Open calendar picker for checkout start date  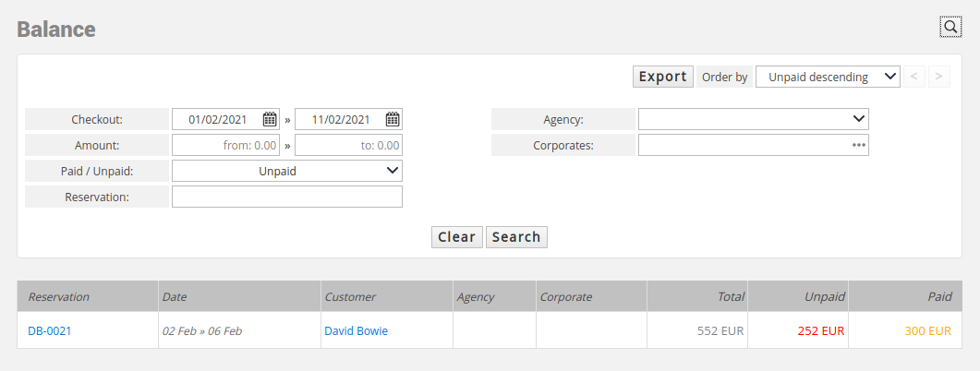pyautogui.click(x=270, y=119)
